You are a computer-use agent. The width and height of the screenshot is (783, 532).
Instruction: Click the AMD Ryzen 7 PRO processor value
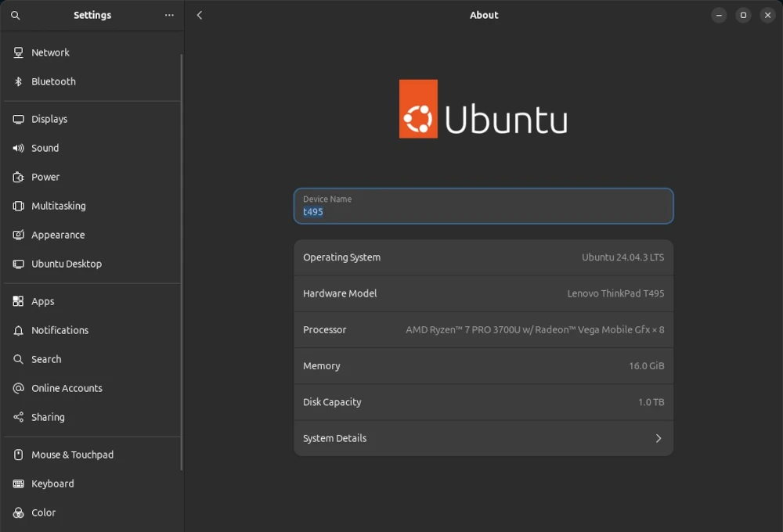535,330
